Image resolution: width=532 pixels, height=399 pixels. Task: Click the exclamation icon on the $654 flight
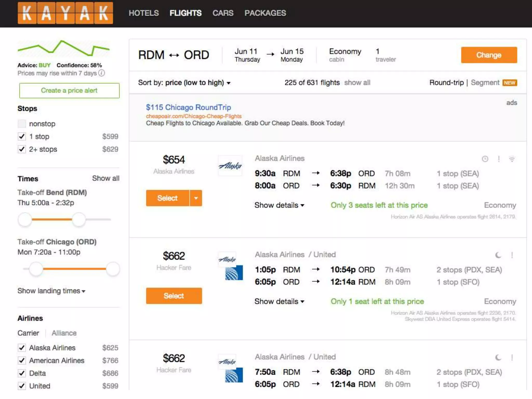pyautogui.click(x=499, y=159)
